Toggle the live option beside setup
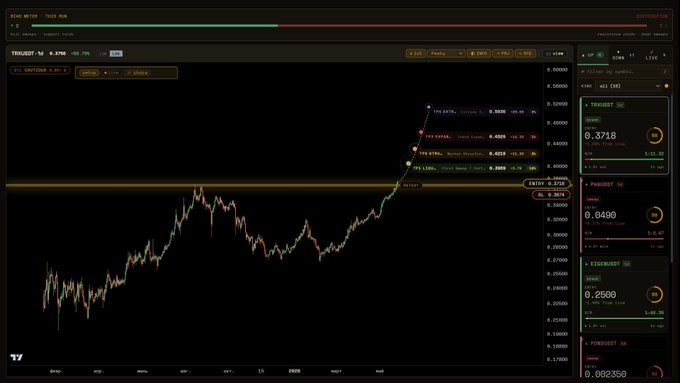 coord(111,73)
